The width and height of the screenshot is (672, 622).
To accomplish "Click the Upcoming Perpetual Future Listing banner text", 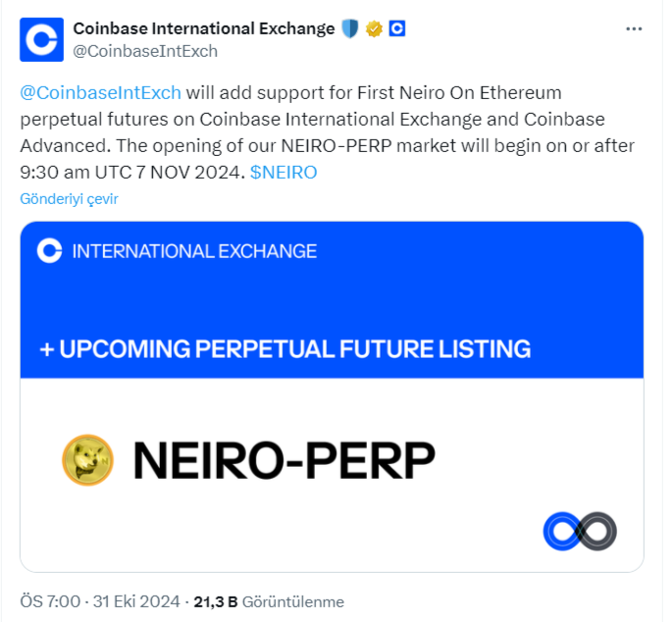I will tap(285, 348).
